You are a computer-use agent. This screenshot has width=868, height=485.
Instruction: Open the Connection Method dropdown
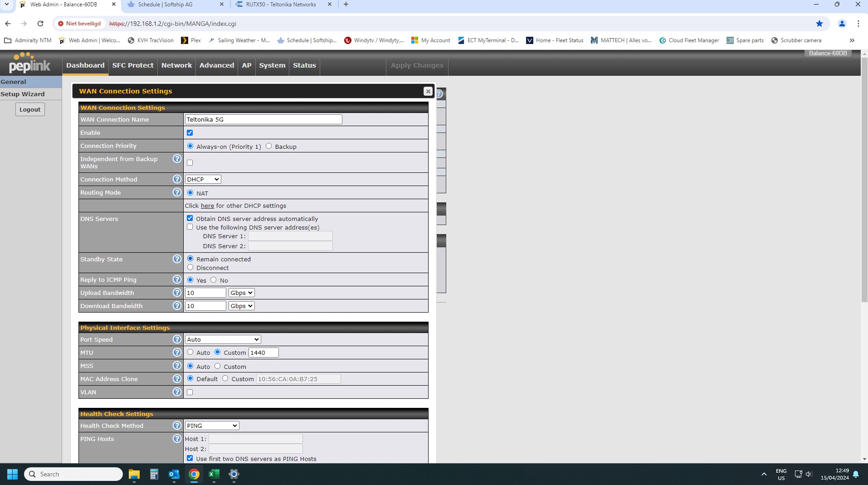pos(203,179)
